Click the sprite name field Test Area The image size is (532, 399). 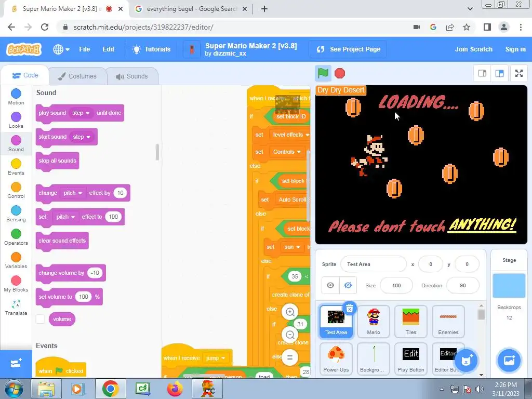point(373,264)
